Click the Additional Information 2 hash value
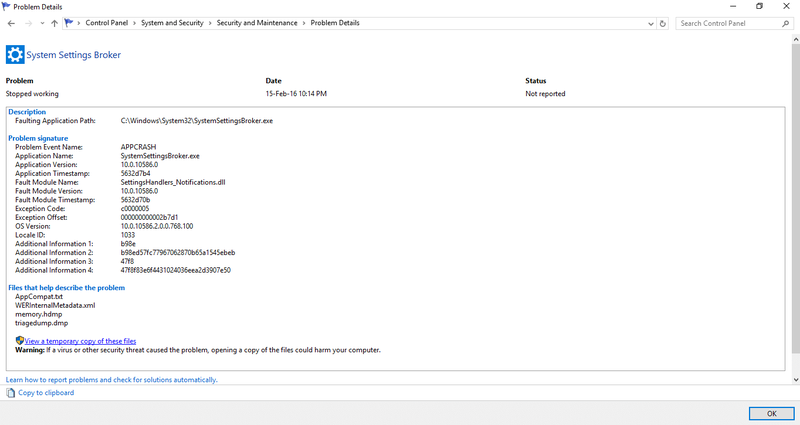This screenshot has width=800, height=425. point(178,253)
